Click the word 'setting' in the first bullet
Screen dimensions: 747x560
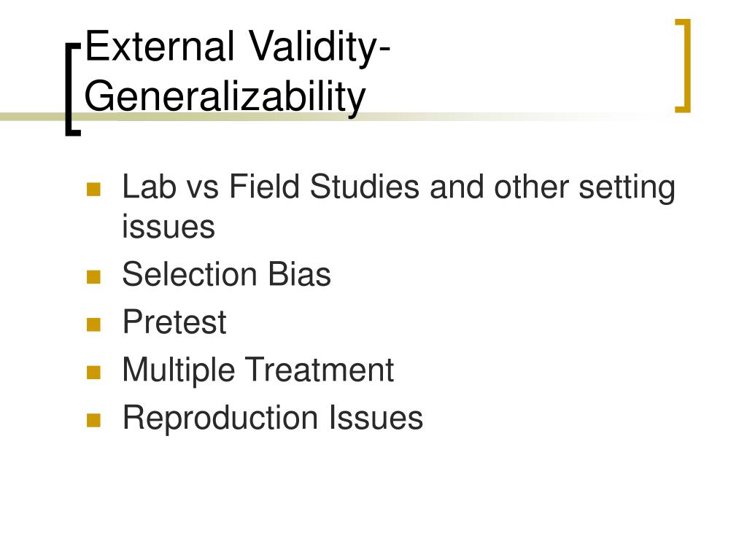627,187
